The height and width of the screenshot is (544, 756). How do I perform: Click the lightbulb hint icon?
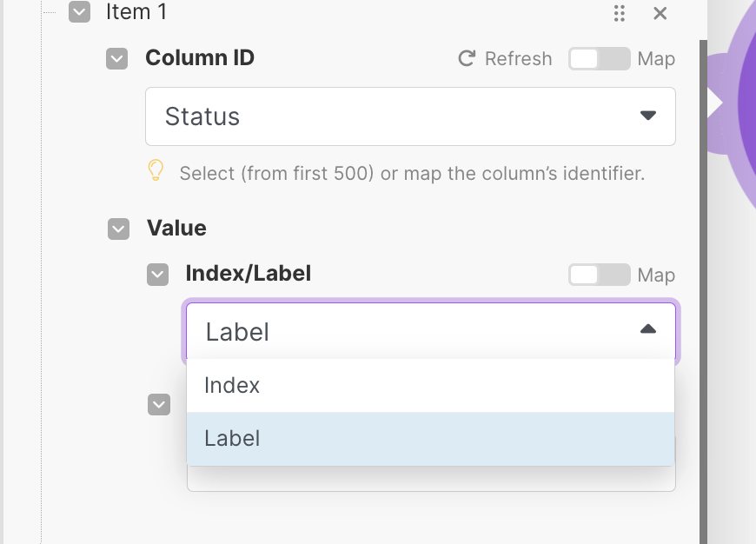(156, 171)
